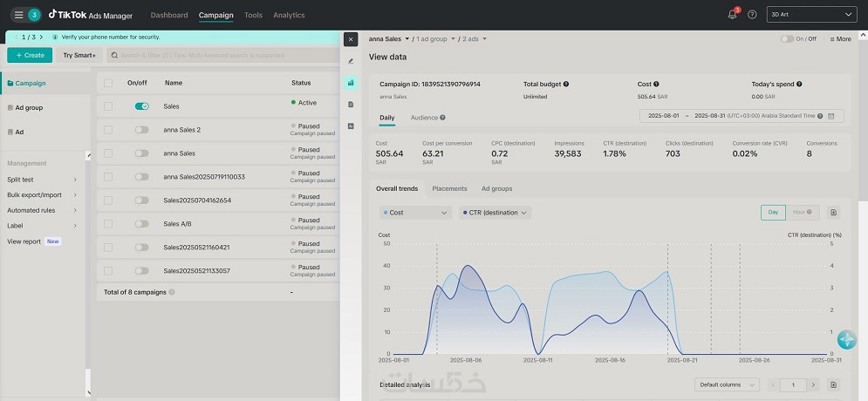Turn off the Sales campaign toggle

pyautogui.click(x=141, y=106)
